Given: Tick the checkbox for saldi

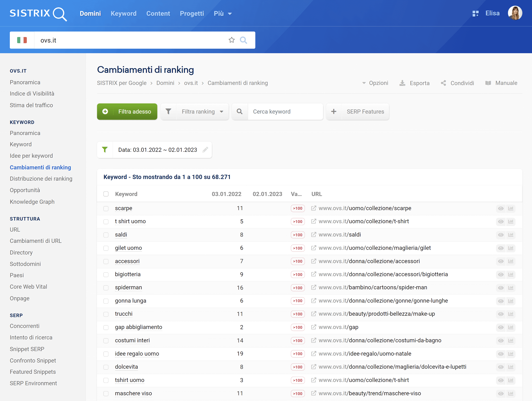Looking at the screenshot, I should tap(106, 235).
